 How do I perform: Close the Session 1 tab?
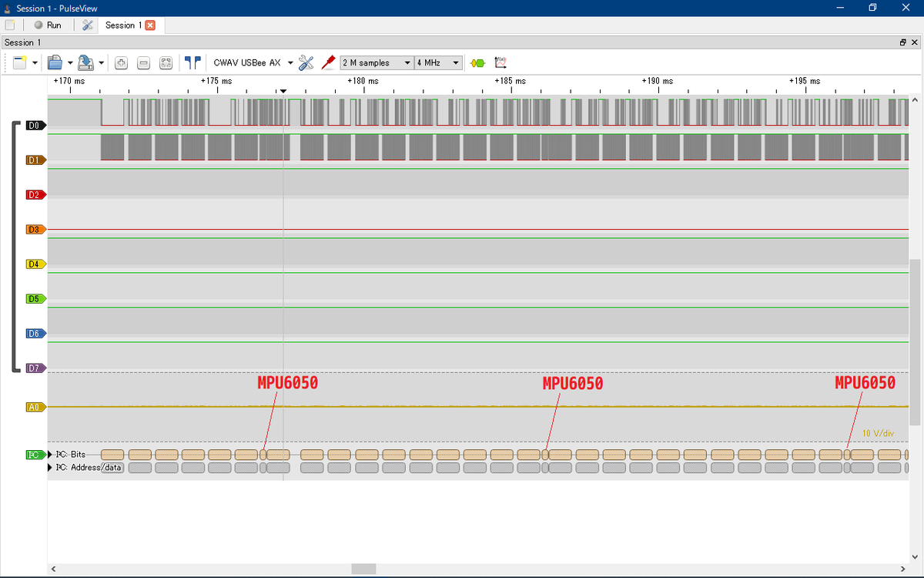coord(150,25)
